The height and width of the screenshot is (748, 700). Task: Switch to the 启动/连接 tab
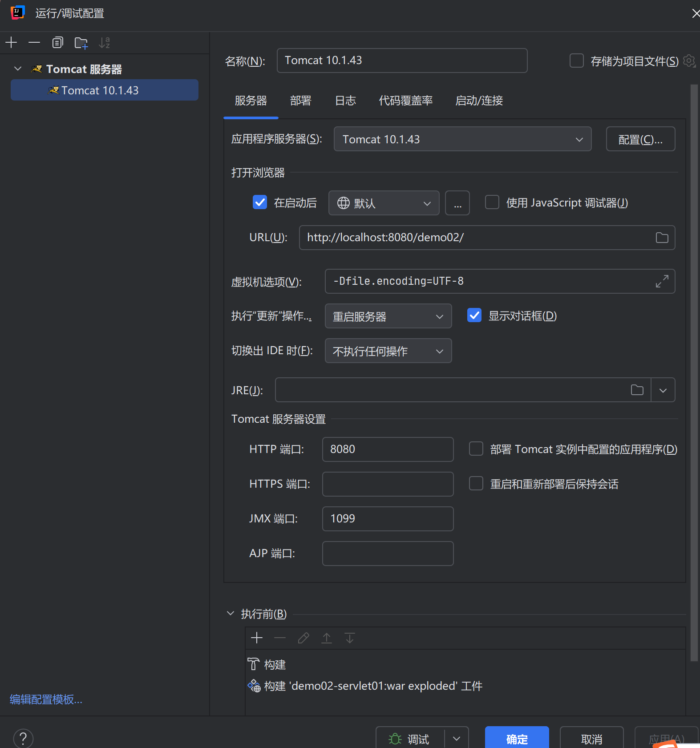click(x=479, y=101)
